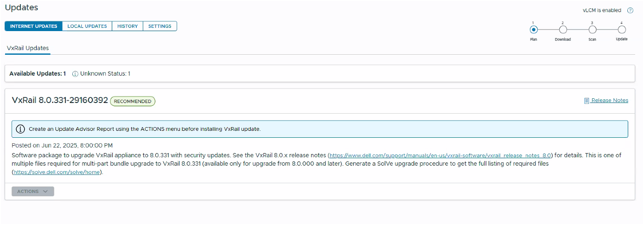This screenshot has width=644, height=225.
Task: Go to the Update step circle
Action: tap(622, 30)
